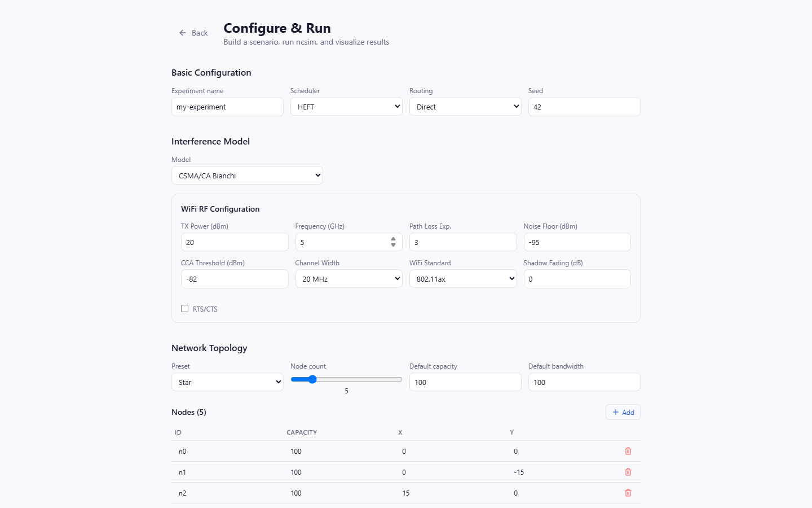Delete node n2 with trash icon

tap(628, 493)
